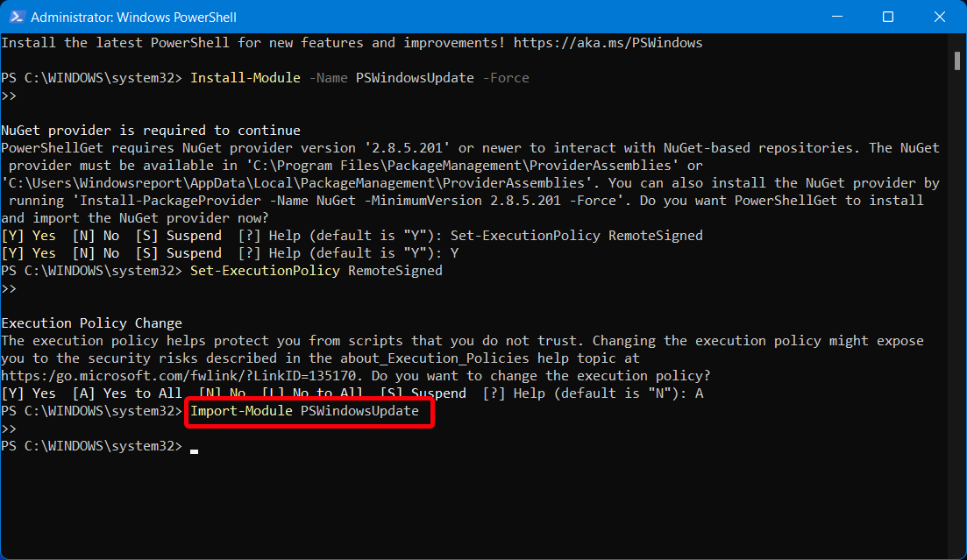Select the PSWindowsUpdate module name text
Viewport: 967px width, 560px height.
tap(415, 77)
